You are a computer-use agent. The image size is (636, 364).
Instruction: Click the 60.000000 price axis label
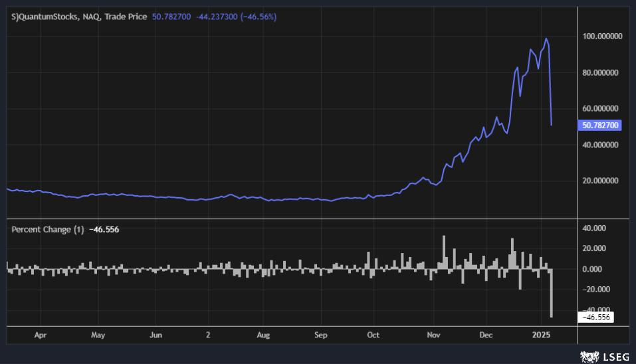(x=600, y=108)
